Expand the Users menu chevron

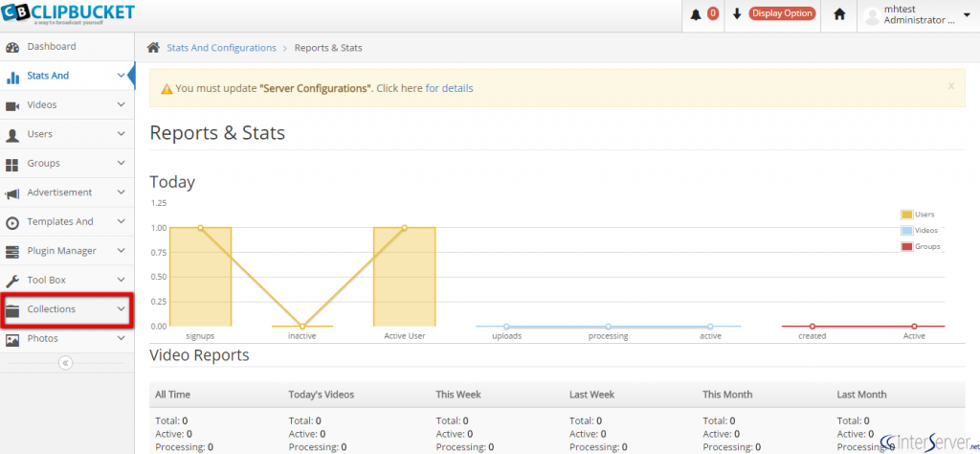(122, 134)
